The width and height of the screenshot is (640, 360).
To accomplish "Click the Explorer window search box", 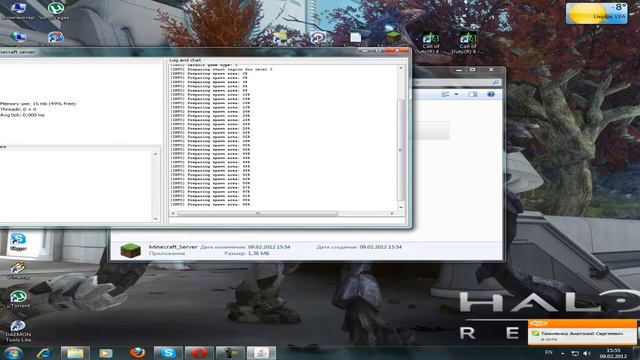I will 456,82.
